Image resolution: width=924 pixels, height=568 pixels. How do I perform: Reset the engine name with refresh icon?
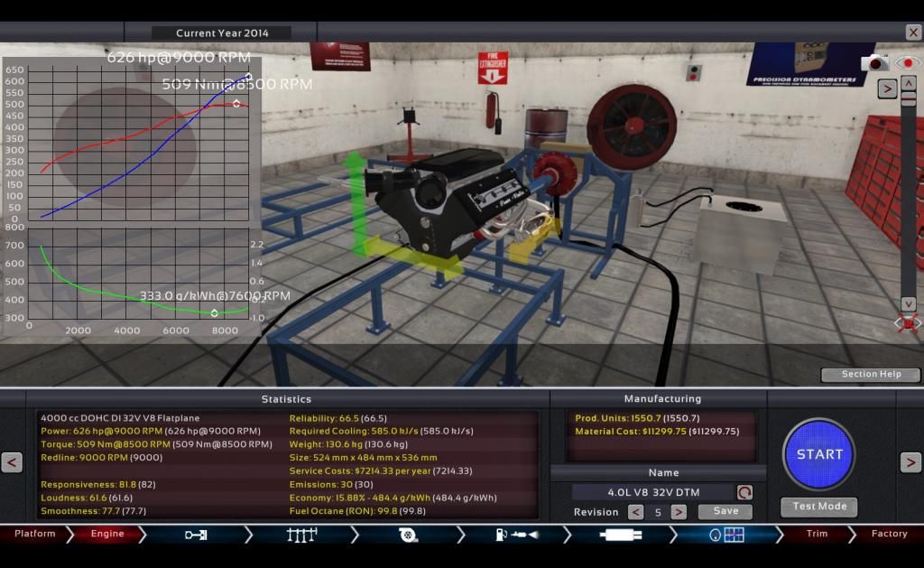(x=744, y=492)
